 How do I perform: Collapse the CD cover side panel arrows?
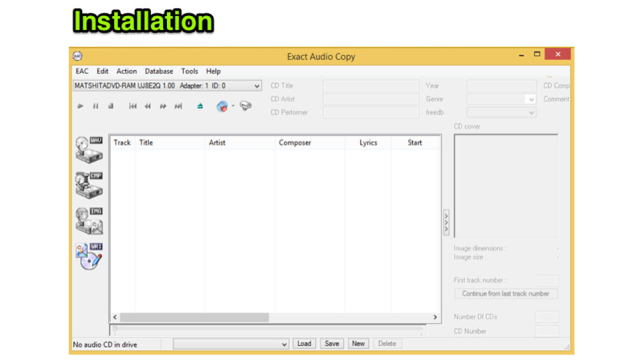[446, 222]
